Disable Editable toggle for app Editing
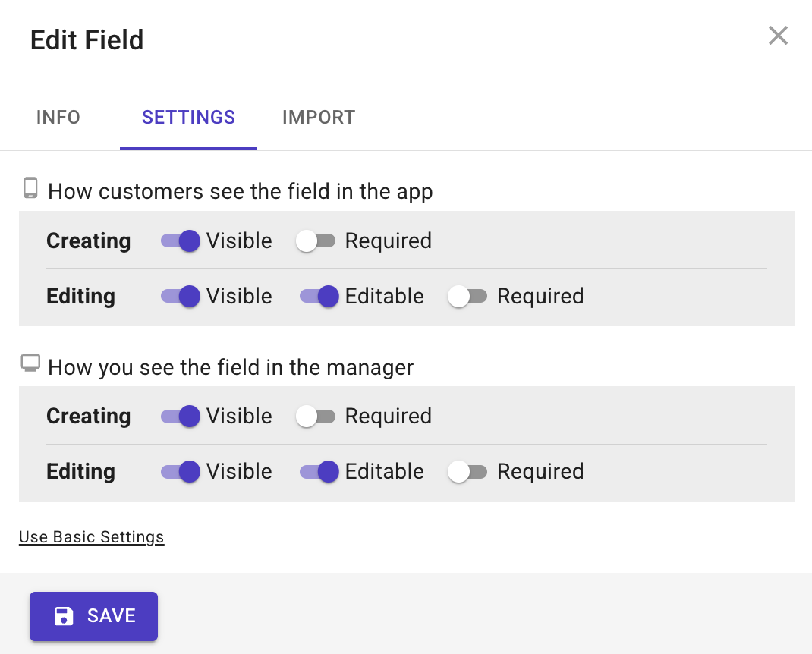This screenshot has width=812, height=654. (319, 297)
